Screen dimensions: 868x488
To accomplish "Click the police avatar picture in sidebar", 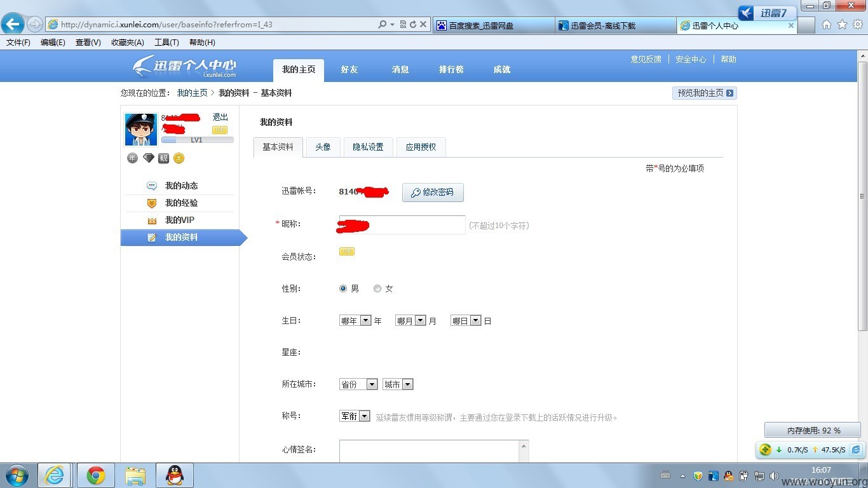I will point(140,130).
